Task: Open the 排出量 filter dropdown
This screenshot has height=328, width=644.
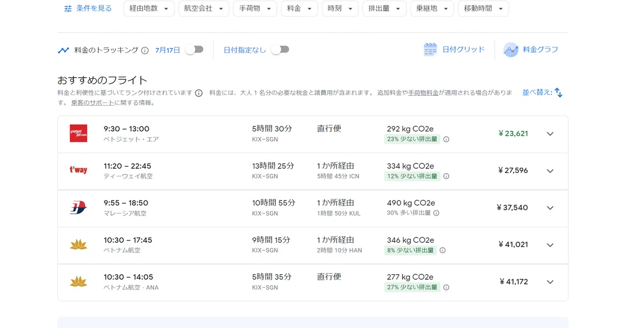Action: click(x=384, y=9)
